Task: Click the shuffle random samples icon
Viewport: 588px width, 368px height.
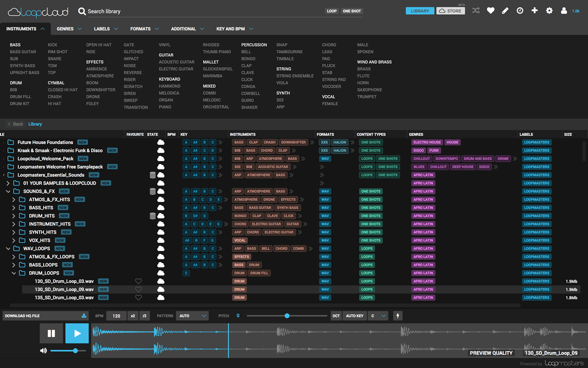Action: tap(476, 11)
